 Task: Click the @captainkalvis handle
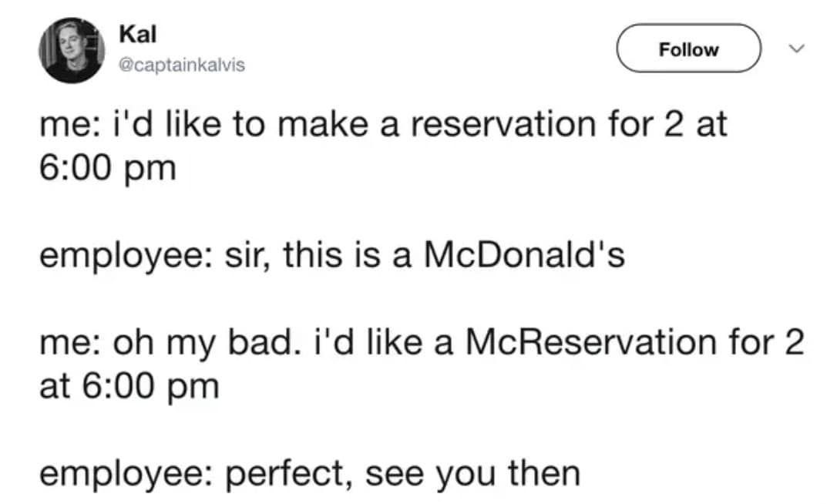[x=182, y=65]
